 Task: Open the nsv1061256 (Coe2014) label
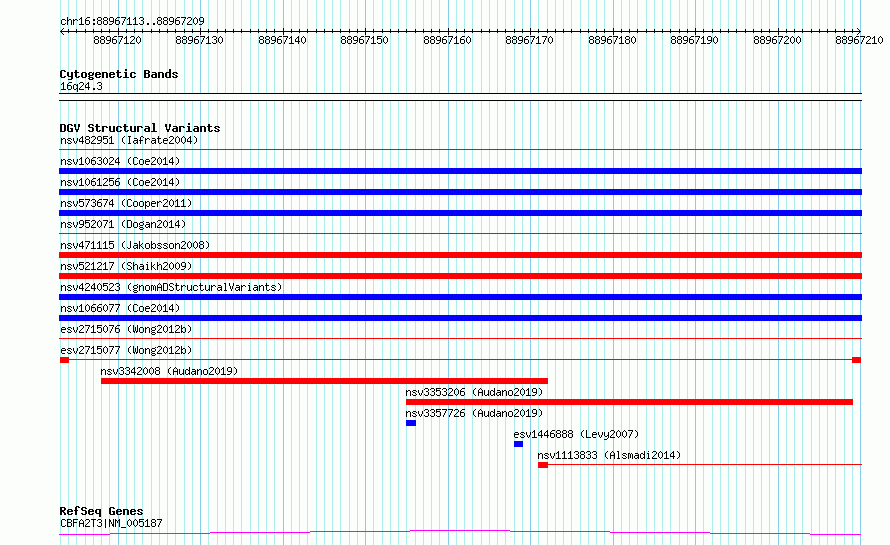(120, 182)
